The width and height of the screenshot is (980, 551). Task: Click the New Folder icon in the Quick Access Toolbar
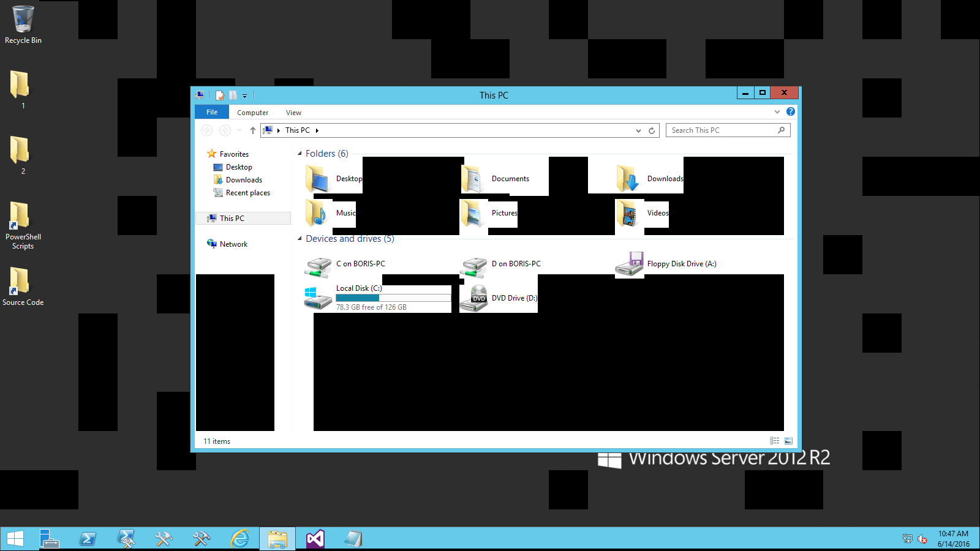coord(233,96)
